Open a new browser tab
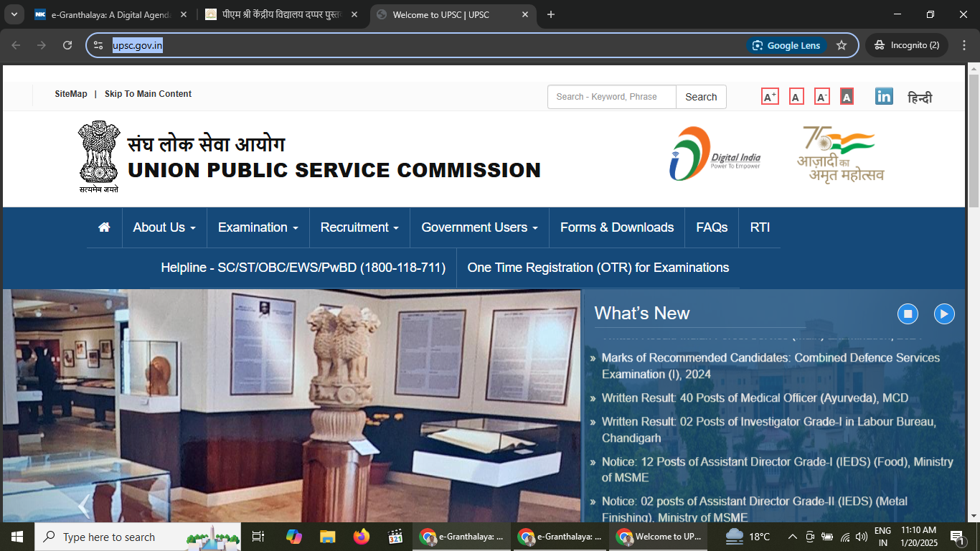Viewport: 980px width, 551px height. pos(551,14)
